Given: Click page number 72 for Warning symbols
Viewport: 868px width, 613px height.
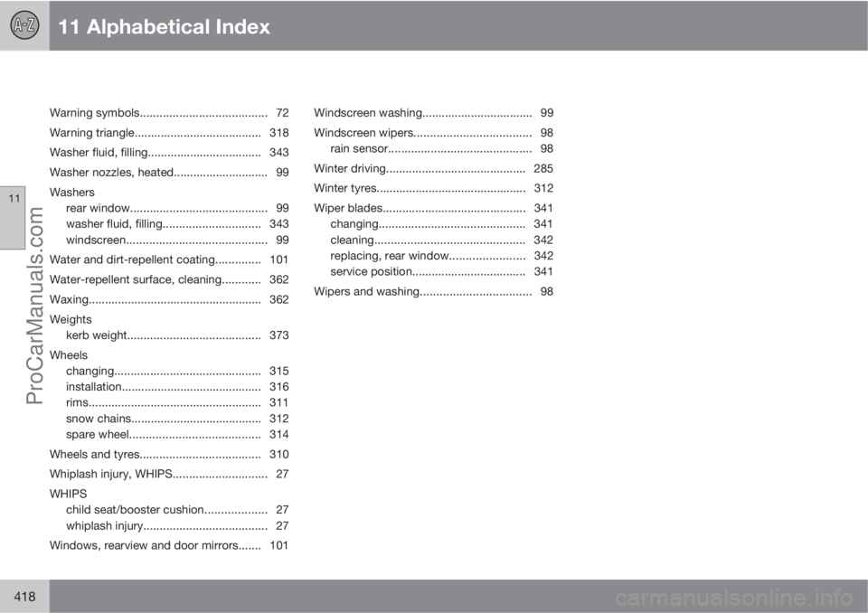Looking at the screenshot, I should pos(282,113).
